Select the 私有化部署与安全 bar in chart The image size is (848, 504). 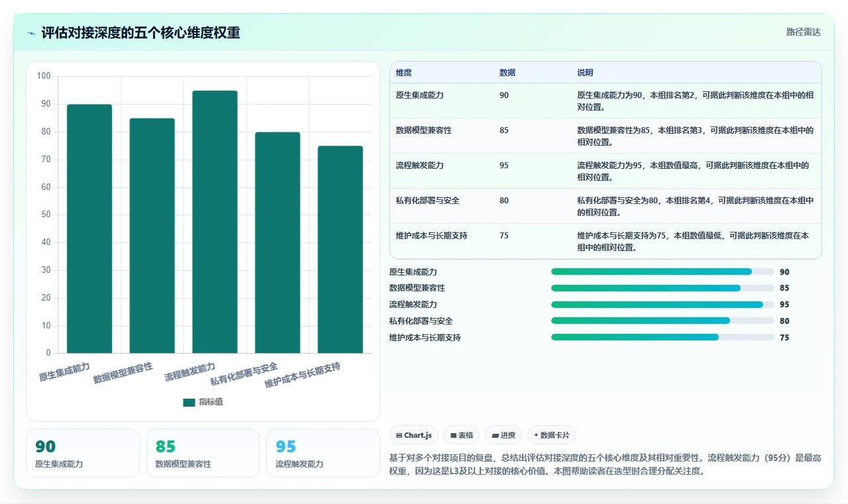[x=278, y=242]
